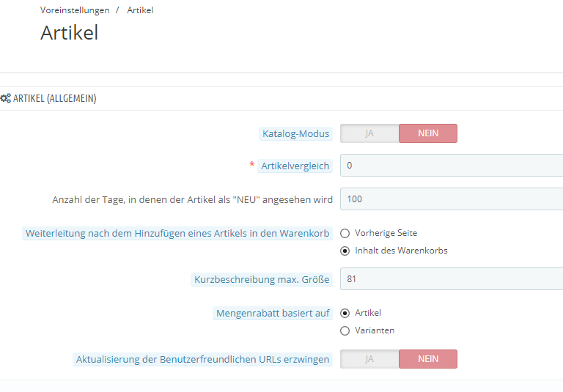
Task: Click the Weiterleitung nach dem Hinzufügen label
Action: coord(177,233)
